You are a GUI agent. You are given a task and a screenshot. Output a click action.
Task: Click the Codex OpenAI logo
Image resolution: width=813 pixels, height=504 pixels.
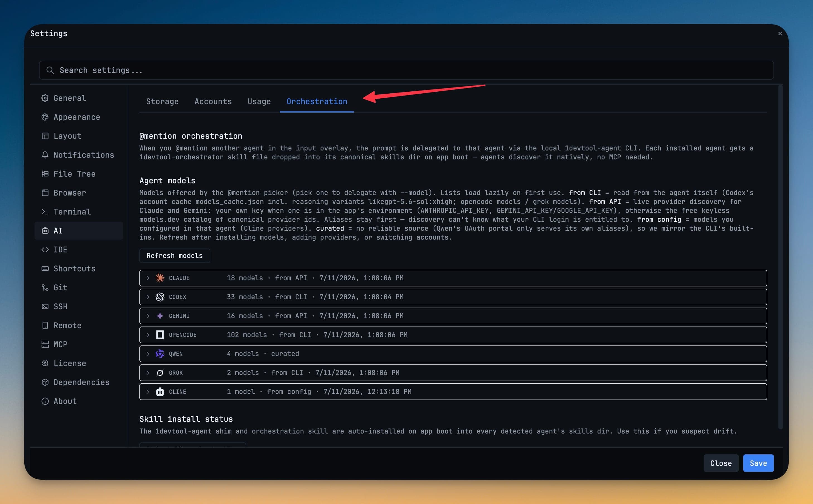(160, 297)
